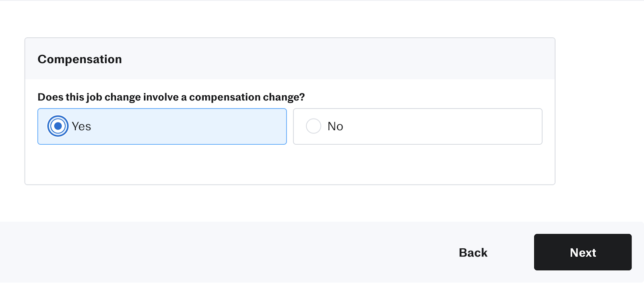Click the word "Next" in the button
Image resolution: width=644 pixels, height=291 pixels.
(x=583, y=252)
